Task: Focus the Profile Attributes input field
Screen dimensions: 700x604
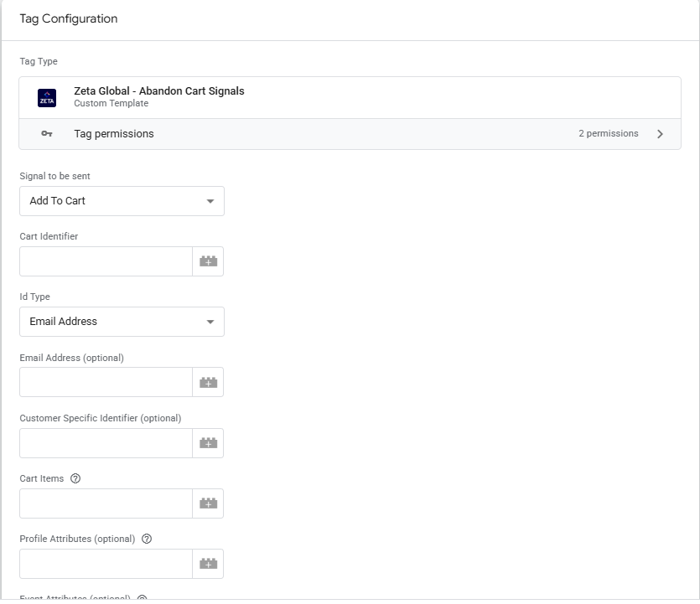Action: (x=106, y=564)
